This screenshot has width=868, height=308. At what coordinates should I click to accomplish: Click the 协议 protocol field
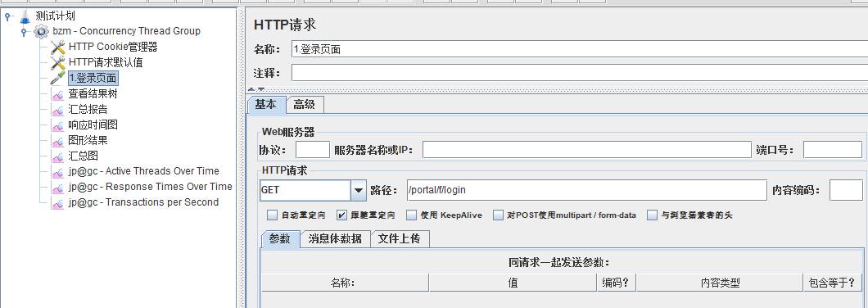coord(313,150)
